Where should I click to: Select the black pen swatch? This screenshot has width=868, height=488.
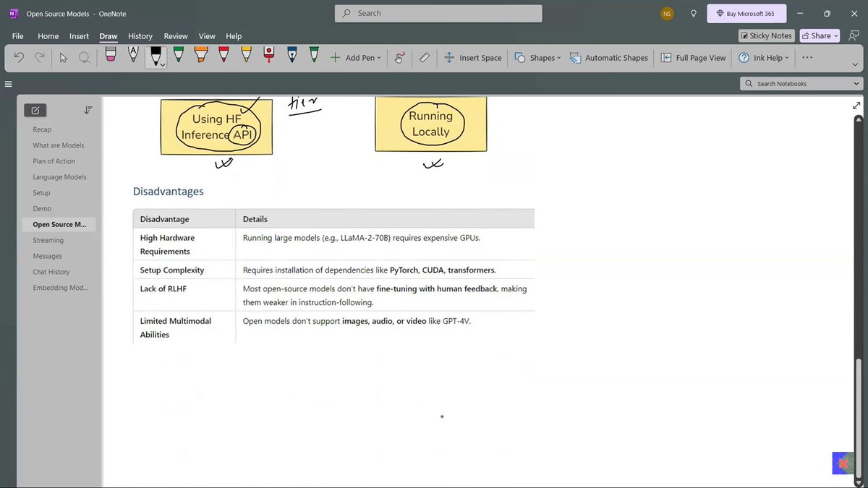[156, 58]
